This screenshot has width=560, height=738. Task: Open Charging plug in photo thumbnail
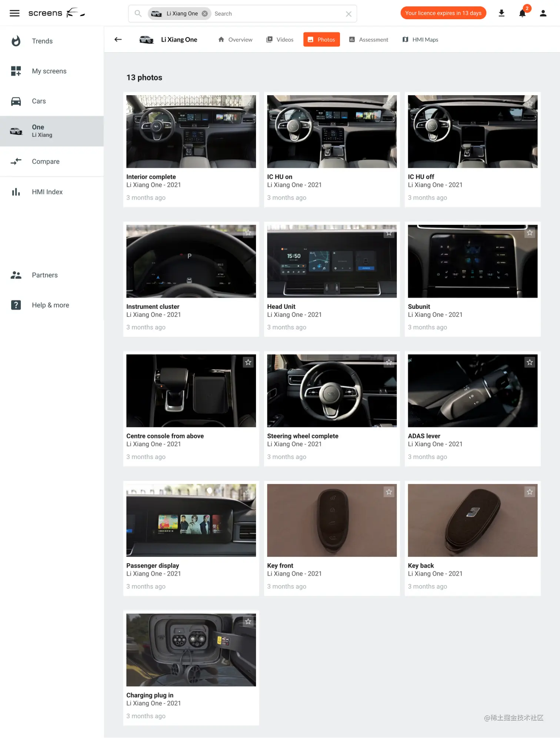191,650
